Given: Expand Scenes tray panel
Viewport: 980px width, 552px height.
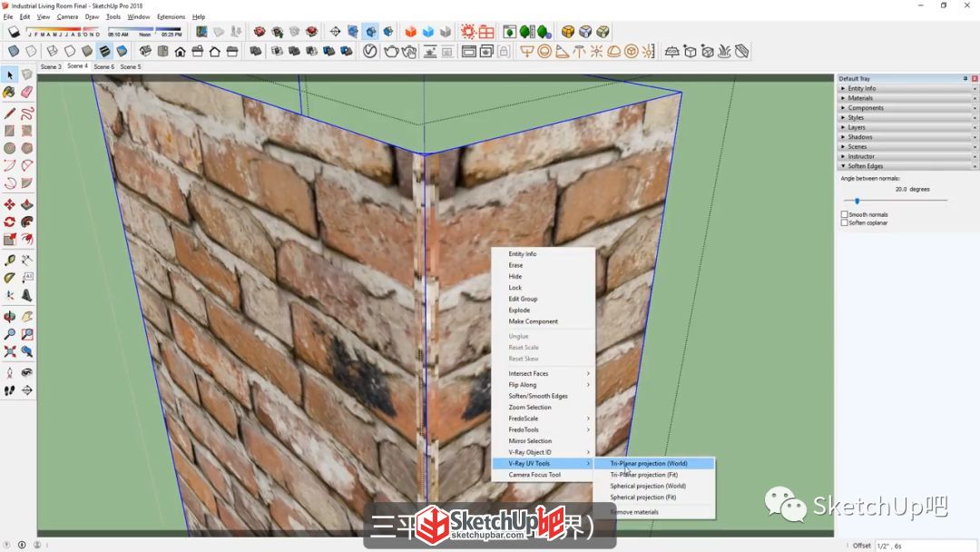Looking at the screenshot, I should [x=907, y=146].
